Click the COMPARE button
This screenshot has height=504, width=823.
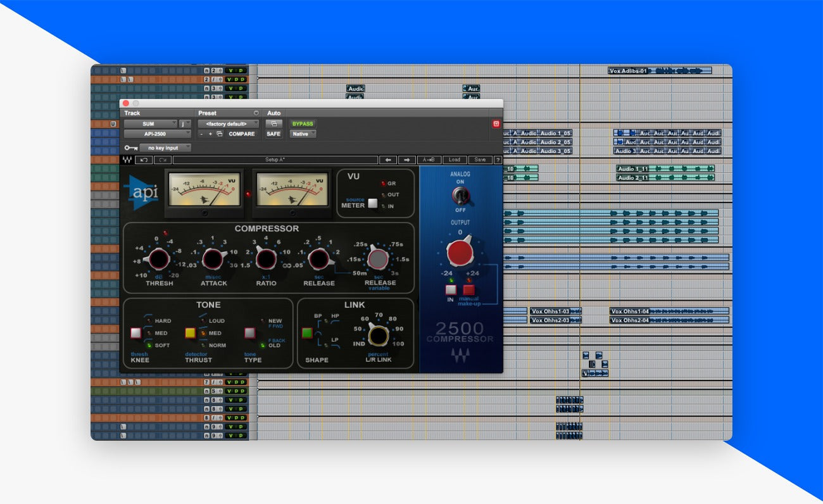click(242, 134)
